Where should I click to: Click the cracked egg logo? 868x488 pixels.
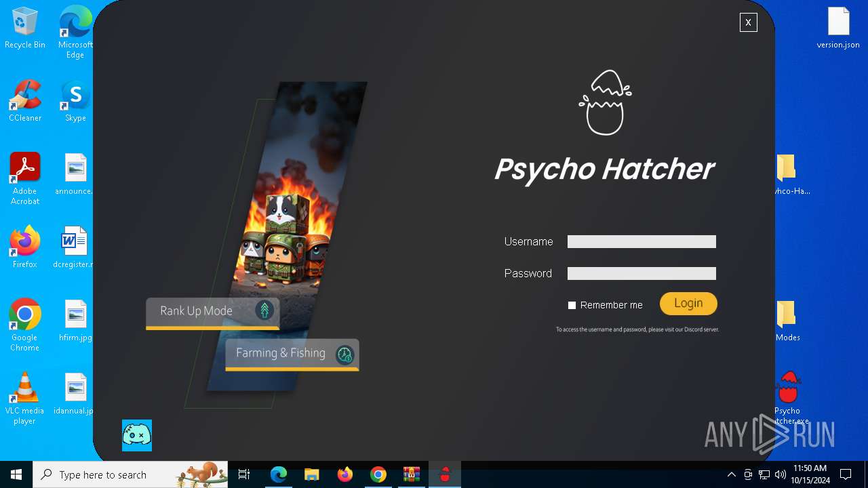point(605,102)
